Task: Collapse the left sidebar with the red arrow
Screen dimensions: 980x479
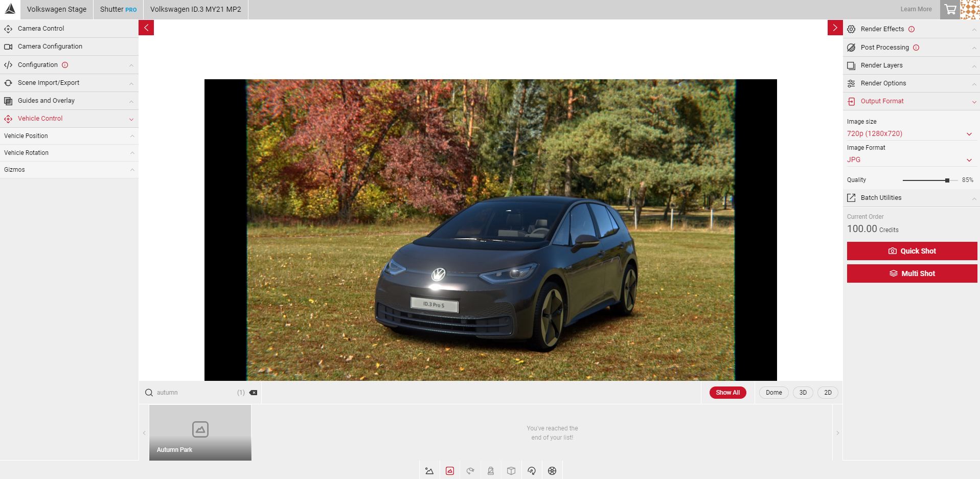Action: [x=146, y=28]
